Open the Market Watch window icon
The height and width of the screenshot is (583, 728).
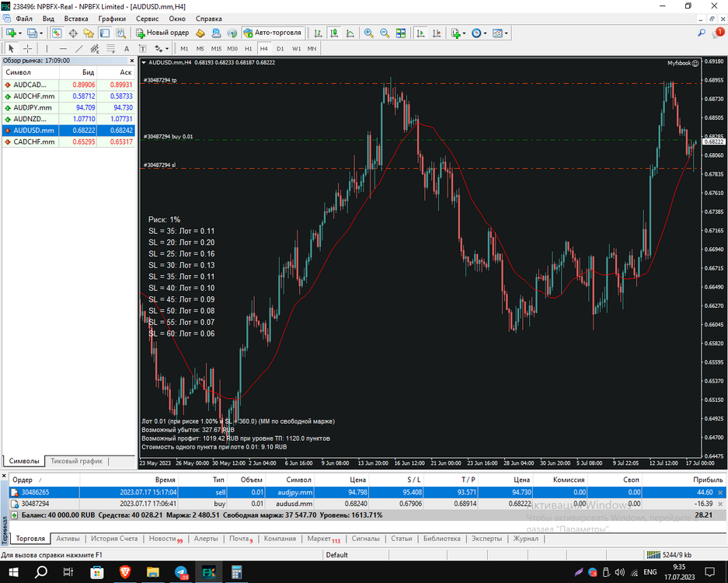point(57,33)
